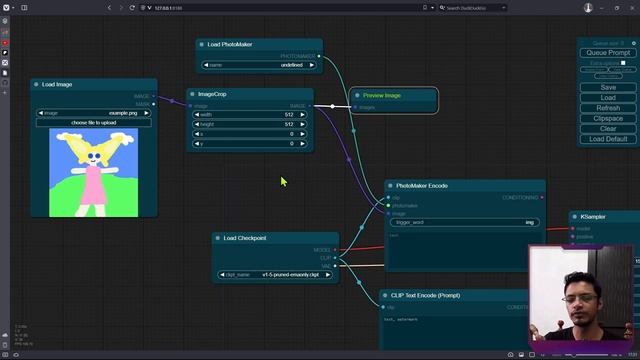Select previous checkpoint with left arrow
This screenshot has height=360, width=640.
222,275
